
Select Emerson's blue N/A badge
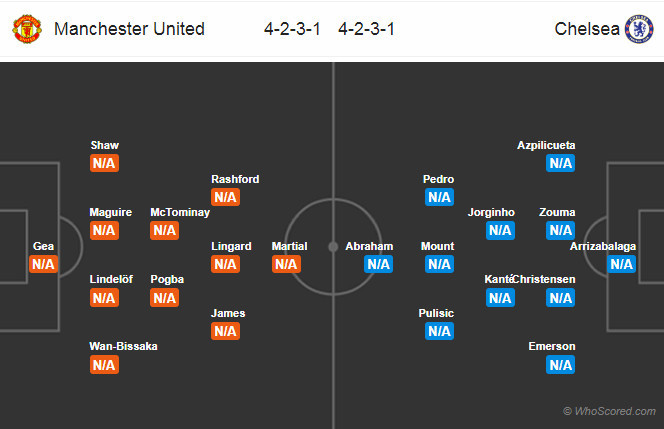coord(560,364)
